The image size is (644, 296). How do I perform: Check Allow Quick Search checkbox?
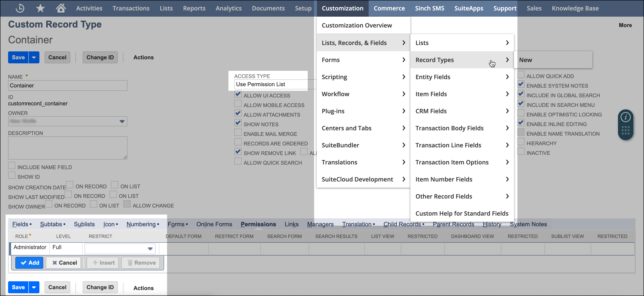tap(238, 161)
